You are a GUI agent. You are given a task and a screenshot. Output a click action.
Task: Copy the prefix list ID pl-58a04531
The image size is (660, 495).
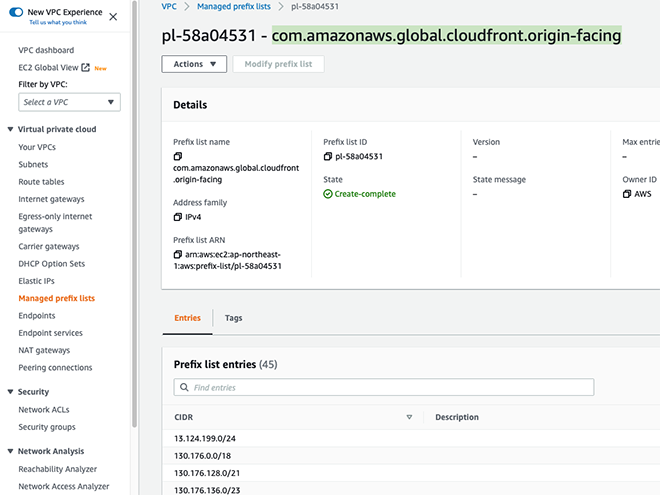[327, 156]
